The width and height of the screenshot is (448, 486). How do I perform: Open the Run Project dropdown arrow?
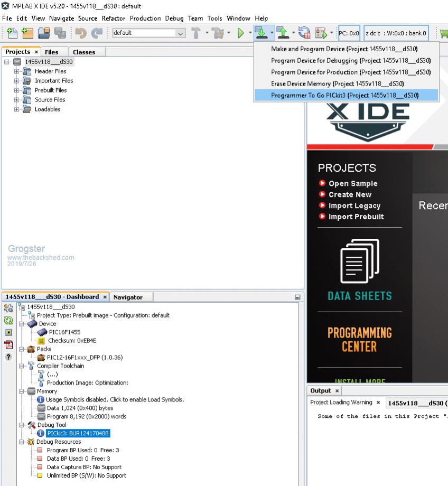(x=250, y=33)
